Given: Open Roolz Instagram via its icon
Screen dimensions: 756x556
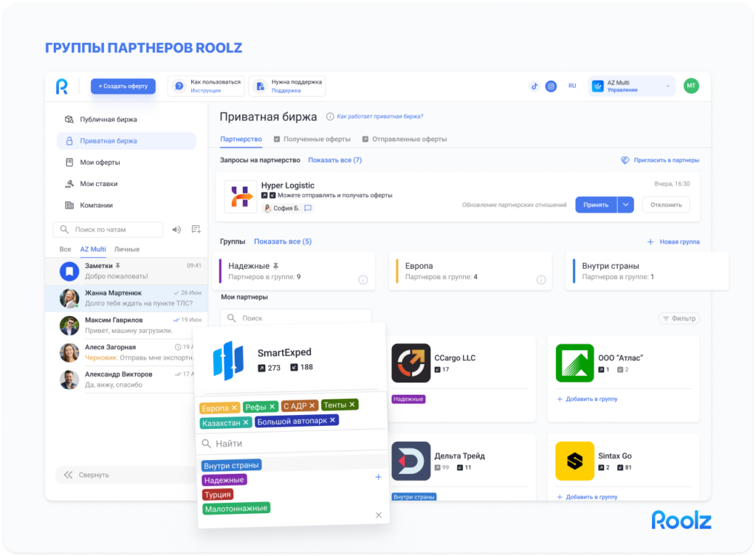Looking at the screenshot, I should point(551,86).
